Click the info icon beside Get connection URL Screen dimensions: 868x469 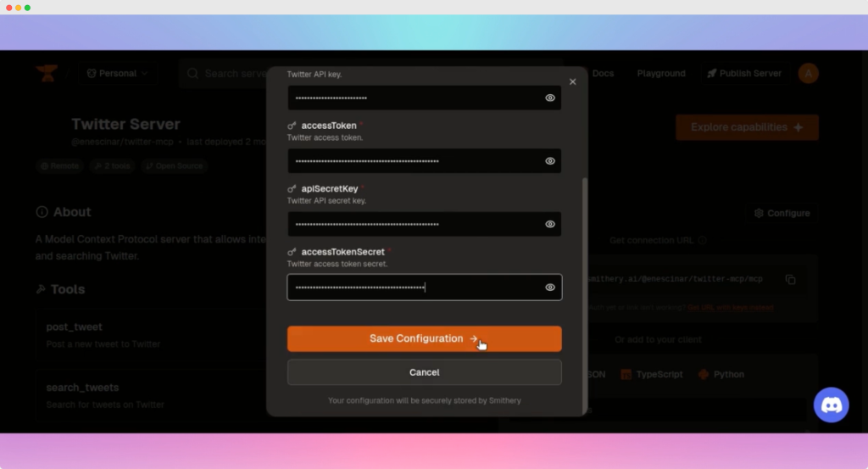703,241
